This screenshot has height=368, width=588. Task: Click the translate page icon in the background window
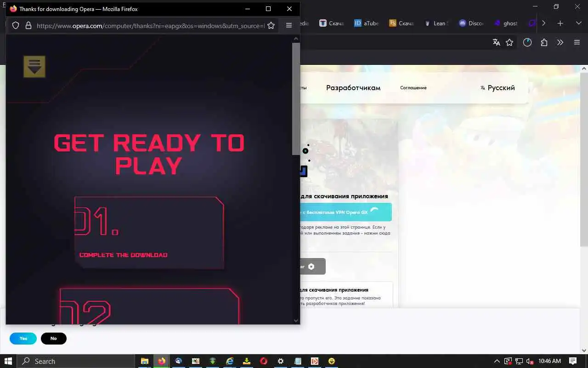coord(496,42)
